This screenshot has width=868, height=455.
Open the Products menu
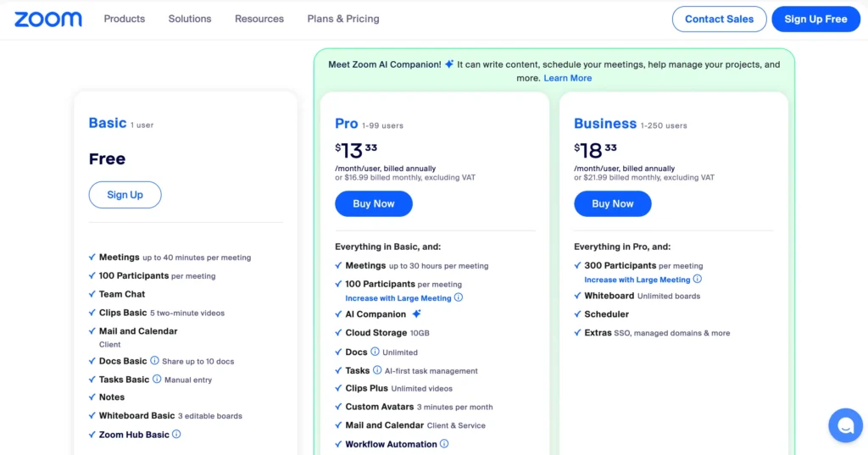pyautogui.click(x=125, y=19)
